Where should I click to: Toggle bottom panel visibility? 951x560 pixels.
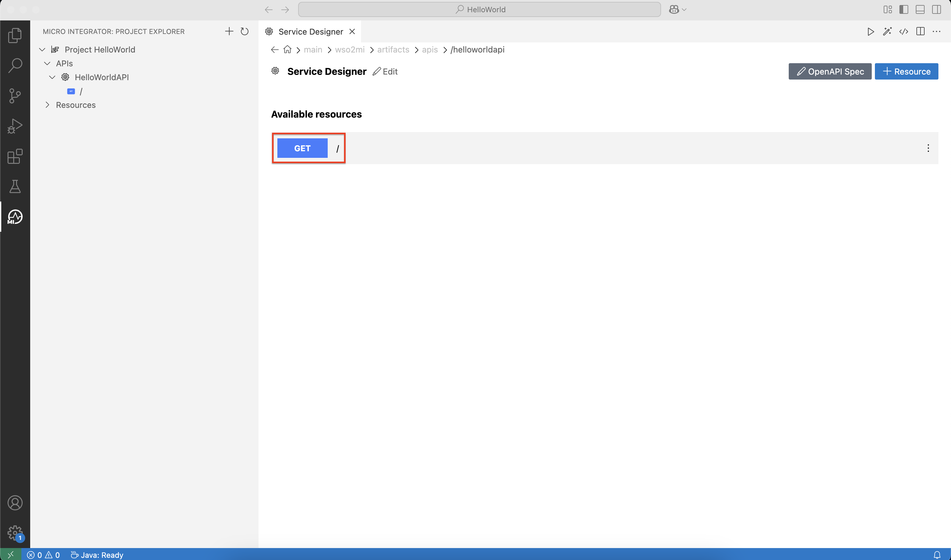click(920, 9)
